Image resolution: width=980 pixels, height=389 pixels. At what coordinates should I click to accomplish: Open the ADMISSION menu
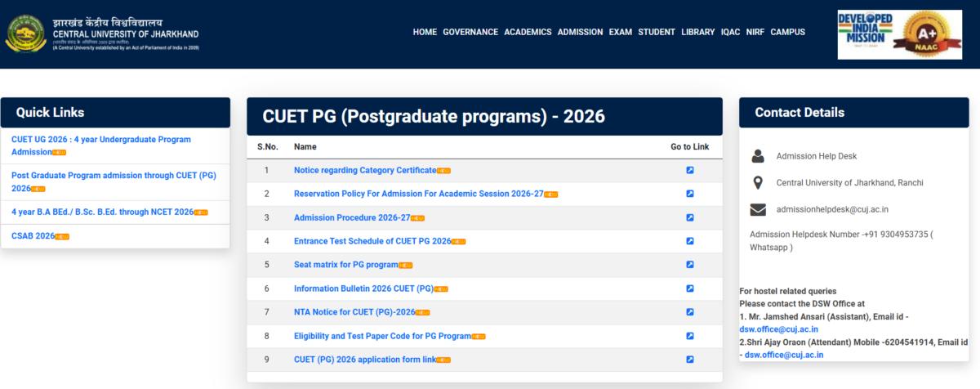click(580, 32)
